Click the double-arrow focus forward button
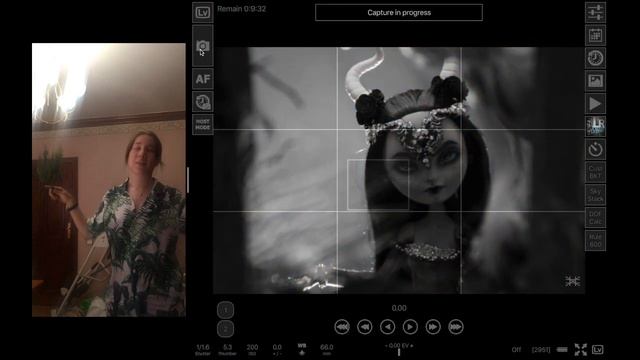 click(x=433, y=327)
